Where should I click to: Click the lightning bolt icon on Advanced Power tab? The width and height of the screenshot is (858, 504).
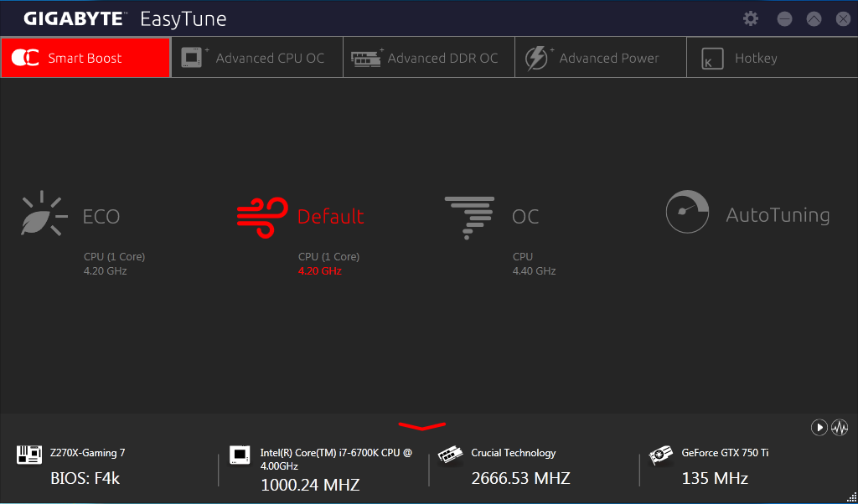click(536, 58)
